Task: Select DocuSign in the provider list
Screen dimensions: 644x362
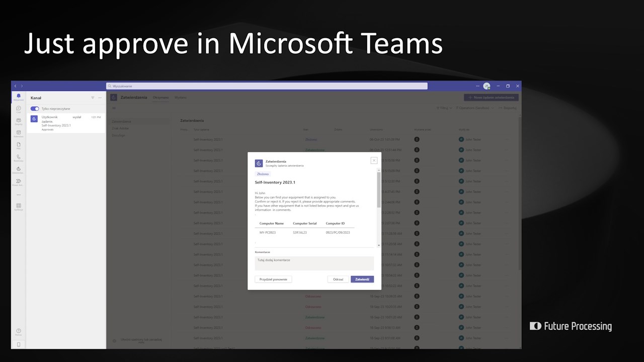Action: tap(119, 135)
